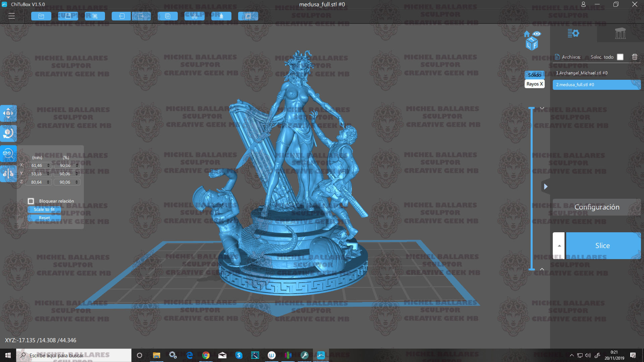This screenshot has width=644, height=362.
Task: Select the Mirror tool in left sidebar
Action: coord(8,173)
